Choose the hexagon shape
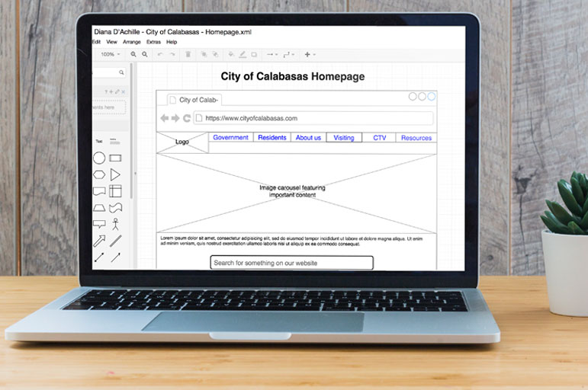 99,174
